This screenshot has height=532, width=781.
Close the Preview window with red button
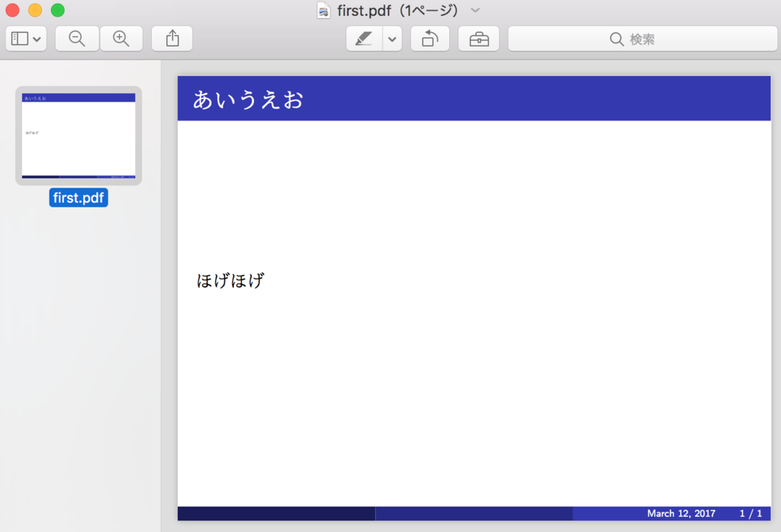[x=12, y=10]
